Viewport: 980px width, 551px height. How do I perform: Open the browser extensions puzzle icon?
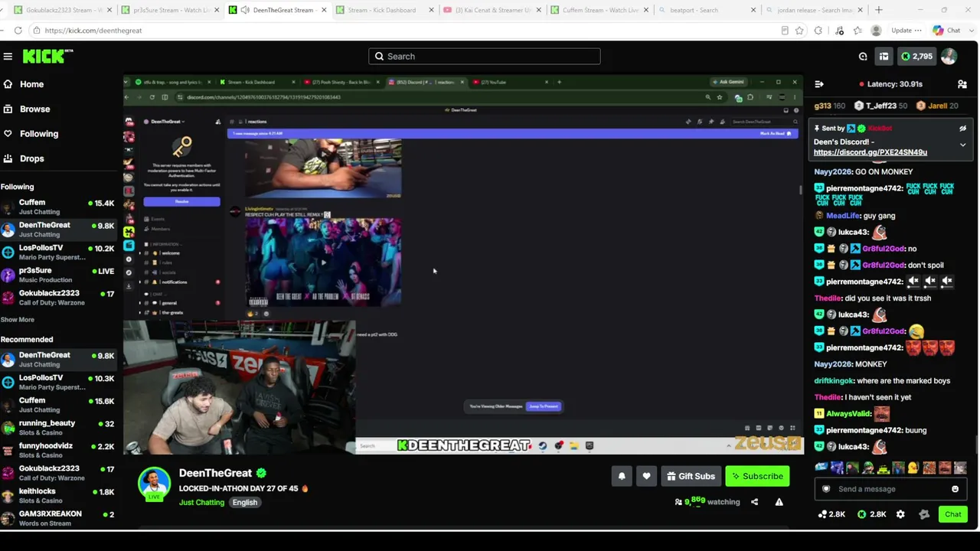click(x=818, y=31)
